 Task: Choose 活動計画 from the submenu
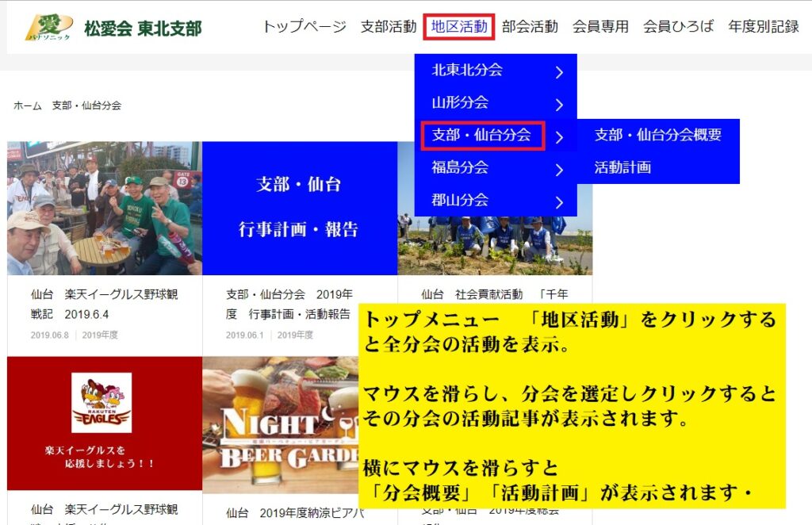click(x=622, y=167)
